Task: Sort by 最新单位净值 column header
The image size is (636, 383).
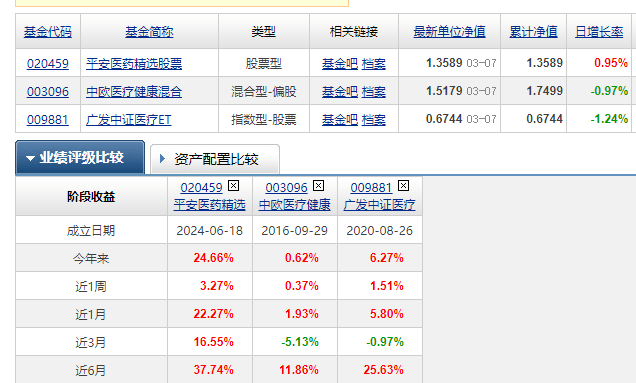Action: 449,32
